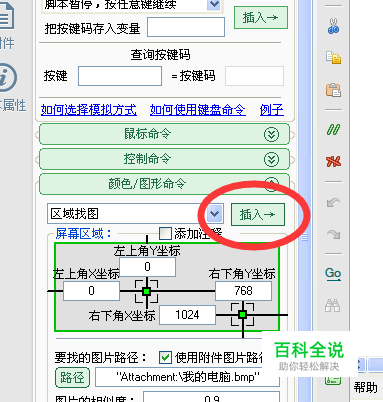Click the 帮助 tab
The image size is (383, 402).
coord(365,387)
